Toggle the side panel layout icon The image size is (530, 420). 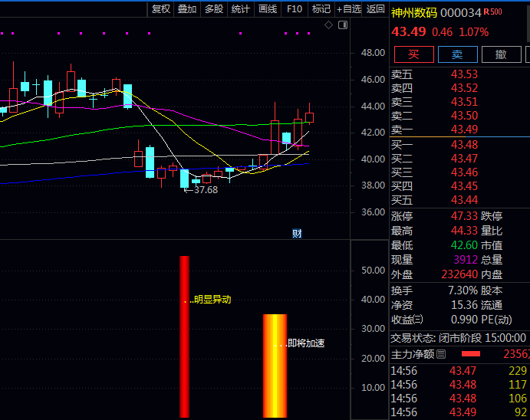(x=342, y=25)
